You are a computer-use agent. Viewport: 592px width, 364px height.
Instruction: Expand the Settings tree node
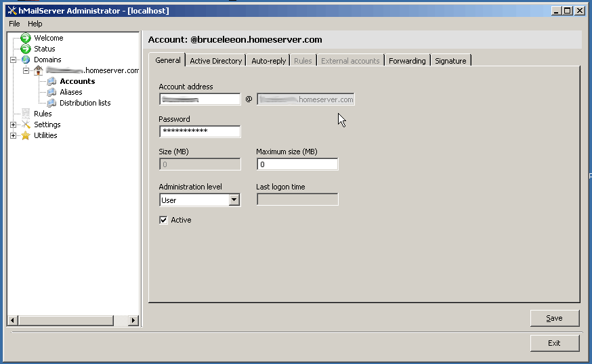[x=14, y=124]
